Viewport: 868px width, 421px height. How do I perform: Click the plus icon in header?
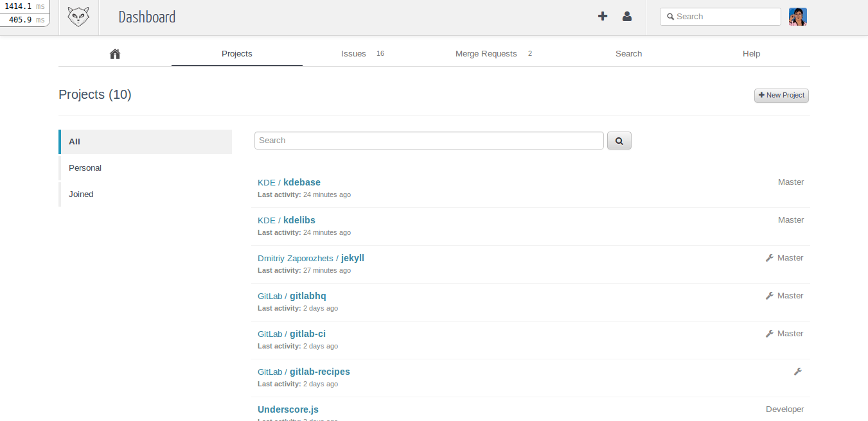pos(603,17)
